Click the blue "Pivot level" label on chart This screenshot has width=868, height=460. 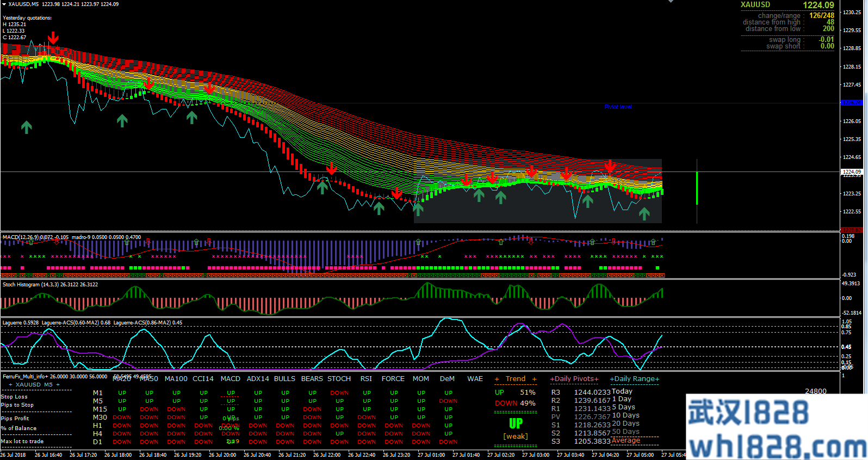[x=618, y=107]
